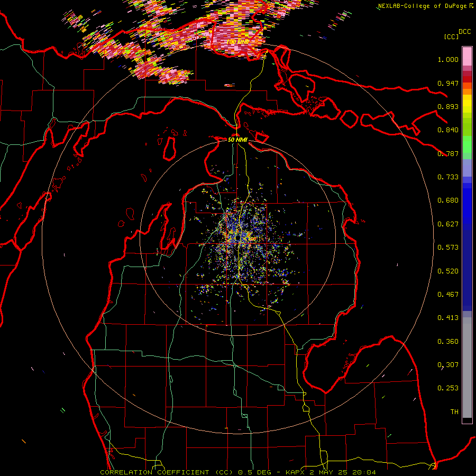476x476 pixels.
Task: Select the 1.000 scale value
Action: (448, 59)
